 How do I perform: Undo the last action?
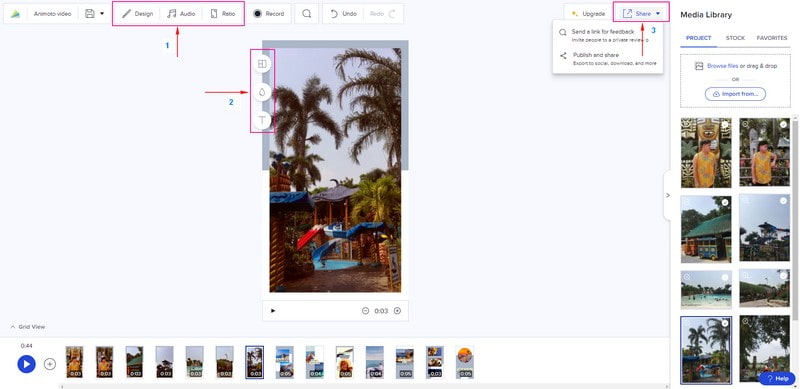coord(343,14)
